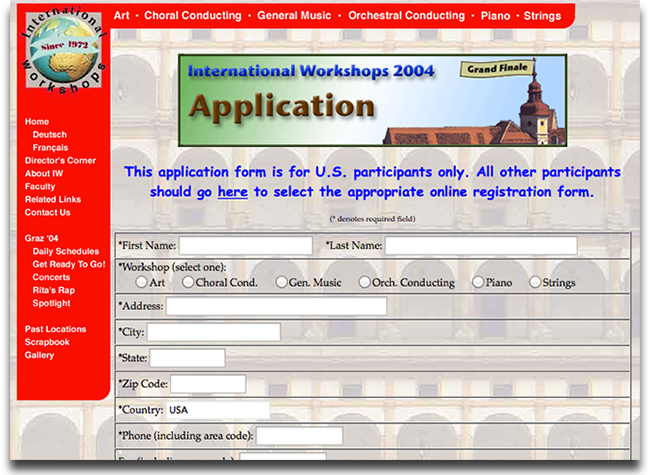View Daily Schedules in sidebar

click(x=66, y=251)
